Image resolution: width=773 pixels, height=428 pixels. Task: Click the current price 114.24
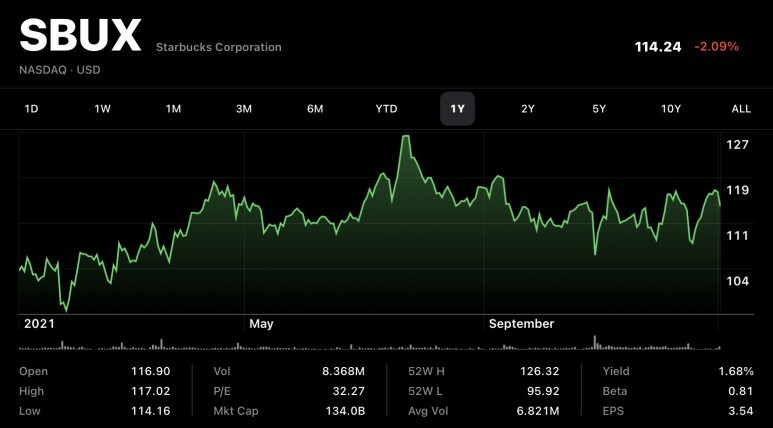point(658,47)
